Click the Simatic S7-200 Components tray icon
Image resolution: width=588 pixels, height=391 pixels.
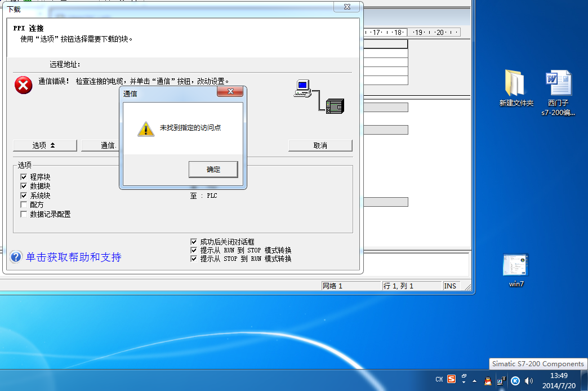[x=501, y=380]
